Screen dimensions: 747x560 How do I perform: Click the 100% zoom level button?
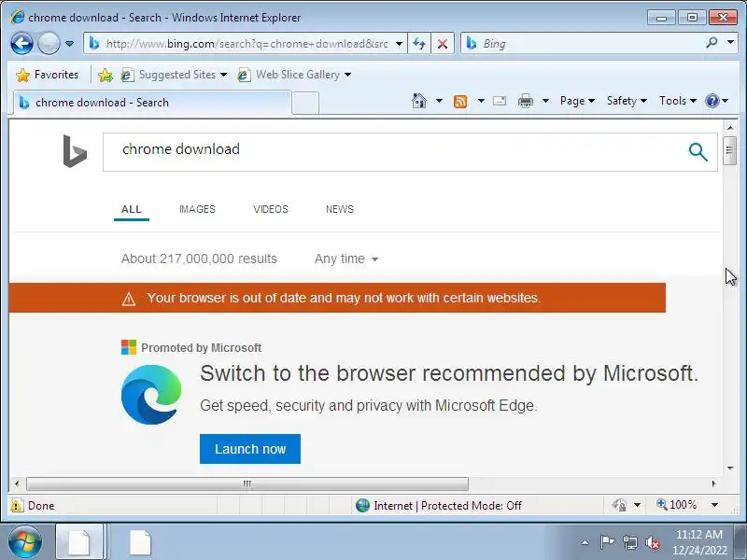tap(676, 505)
